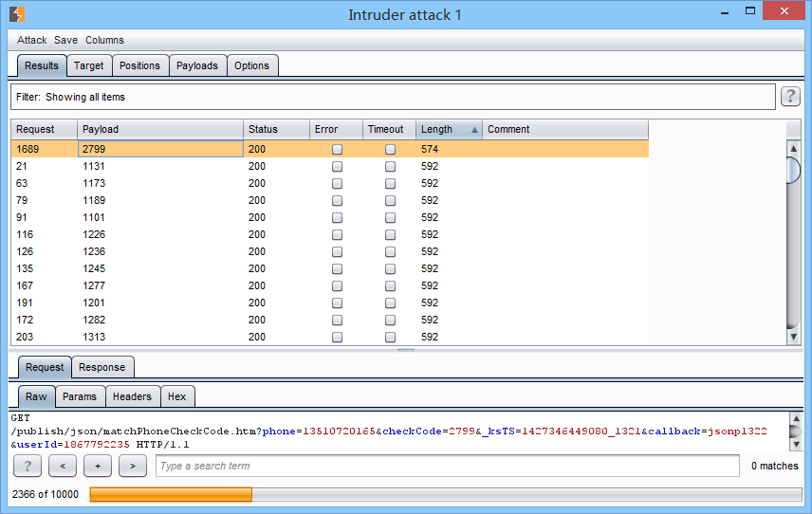Toggle Error checkbox for payload 1189

[x=337, y=200]
